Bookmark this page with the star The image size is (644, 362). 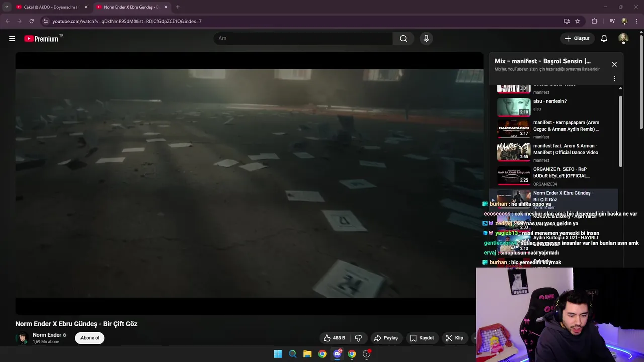[578, 21]
